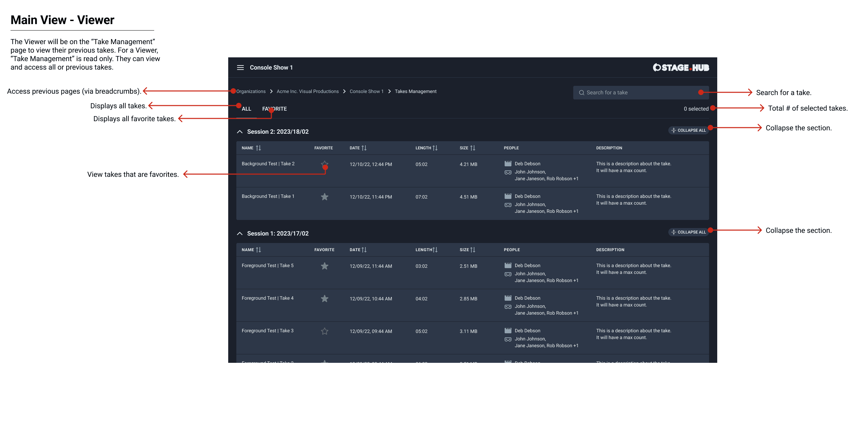Click Collapse All for Session 2
Screen dimensions: 868x429
tap(688, 130)
